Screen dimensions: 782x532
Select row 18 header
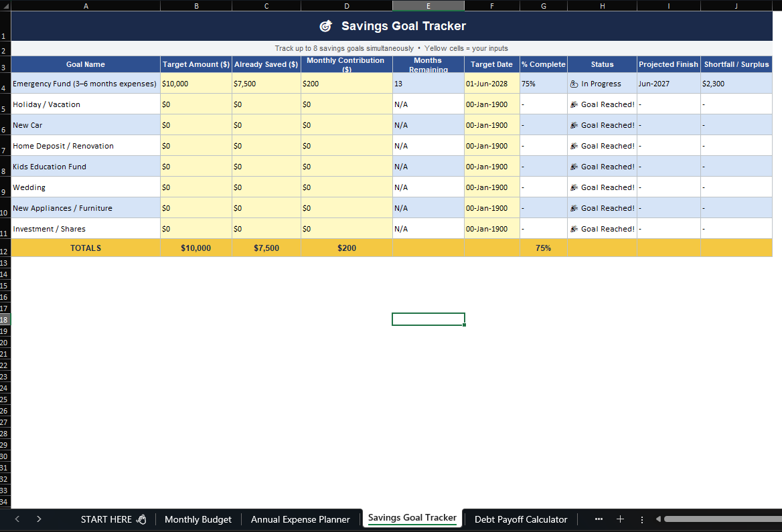(x=5, y=320)
